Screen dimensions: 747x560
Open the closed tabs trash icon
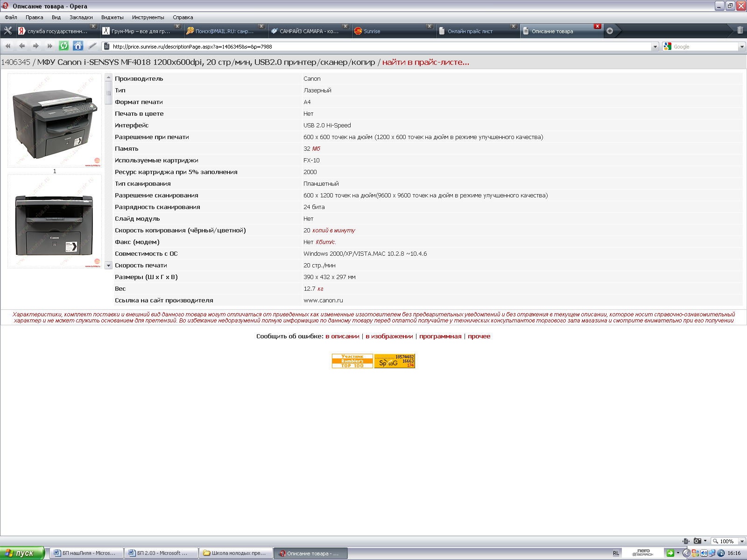pos(740,30)
